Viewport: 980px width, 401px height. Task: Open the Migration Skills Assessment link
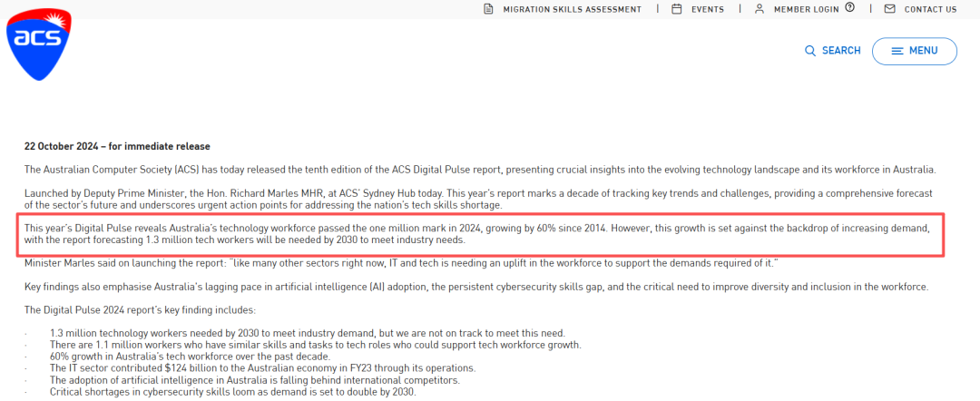click(x=572, y=9)
